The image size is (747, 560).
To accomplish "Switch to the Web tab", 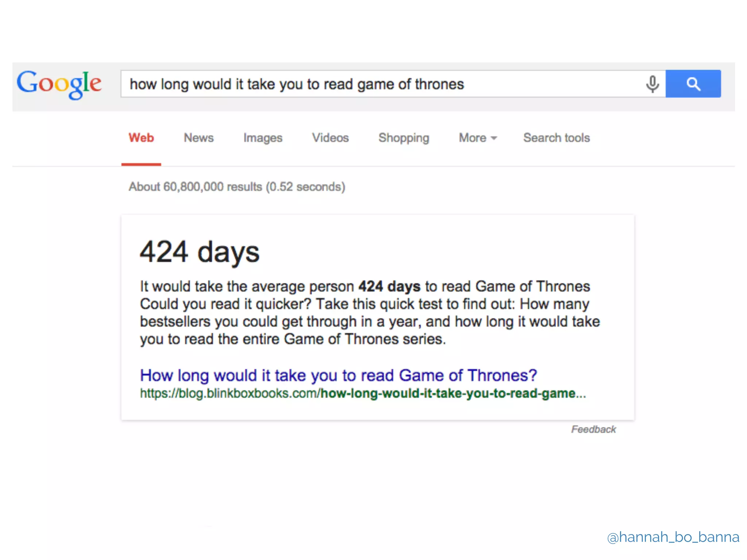I will (141, 138).
